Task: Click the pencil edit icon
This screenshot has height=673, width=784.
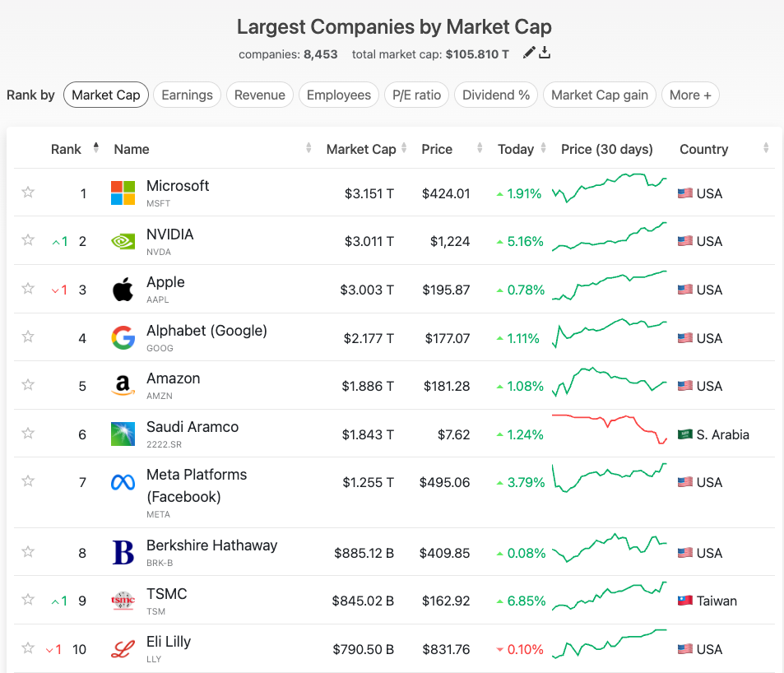Action: [x=528, y=53]
